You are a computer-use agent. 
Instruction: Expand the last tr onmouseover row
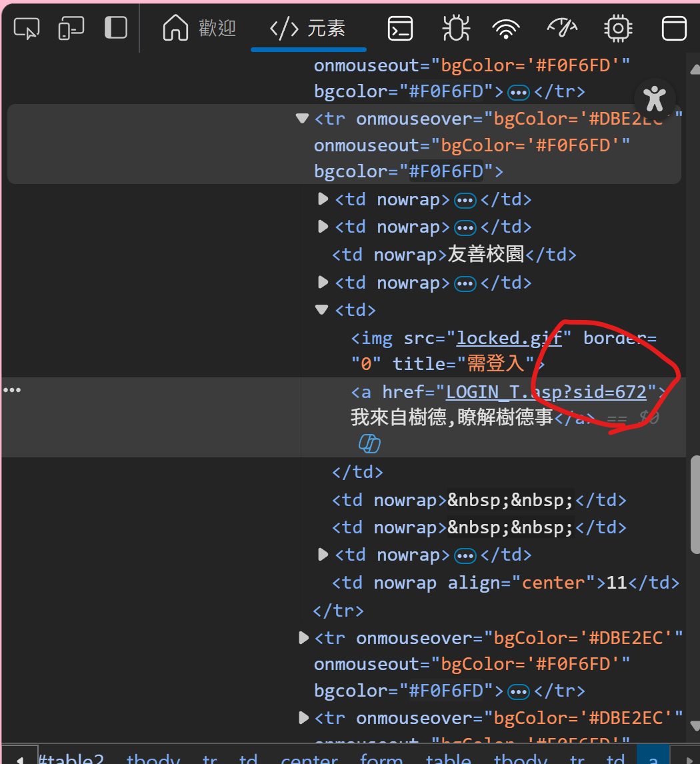(x=303, y=717)
